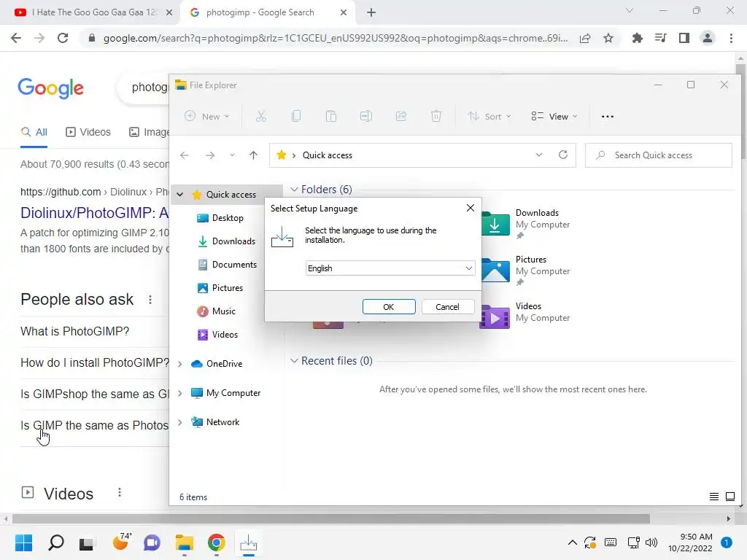Open taskbar Search magnifier
This screenshot has height=560, width=747.
[x=56, y=542]
